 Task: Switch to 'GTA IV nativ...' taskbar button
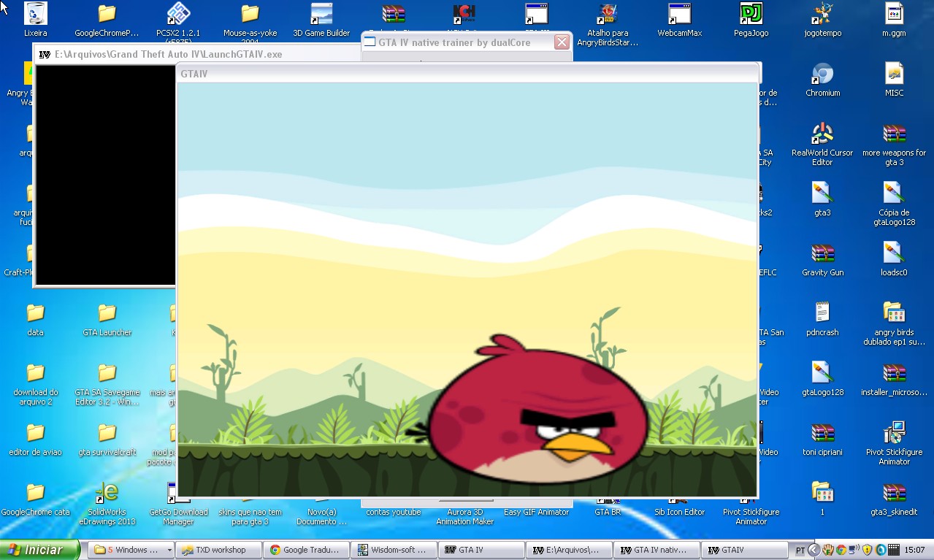pos(657,550)
